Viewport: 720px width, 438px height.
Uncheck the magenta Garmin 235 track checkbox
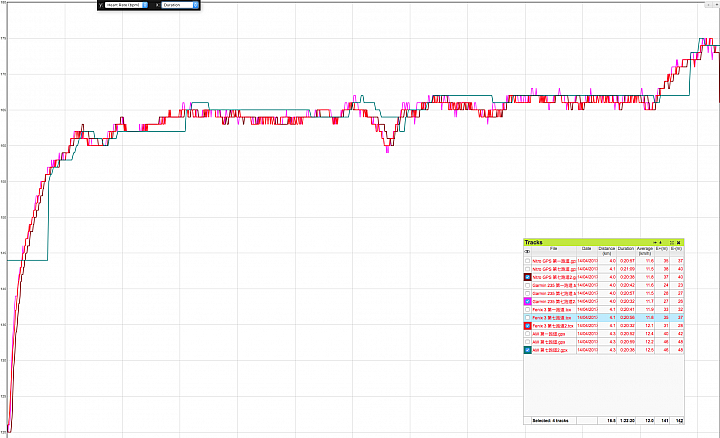pos(528,301)
